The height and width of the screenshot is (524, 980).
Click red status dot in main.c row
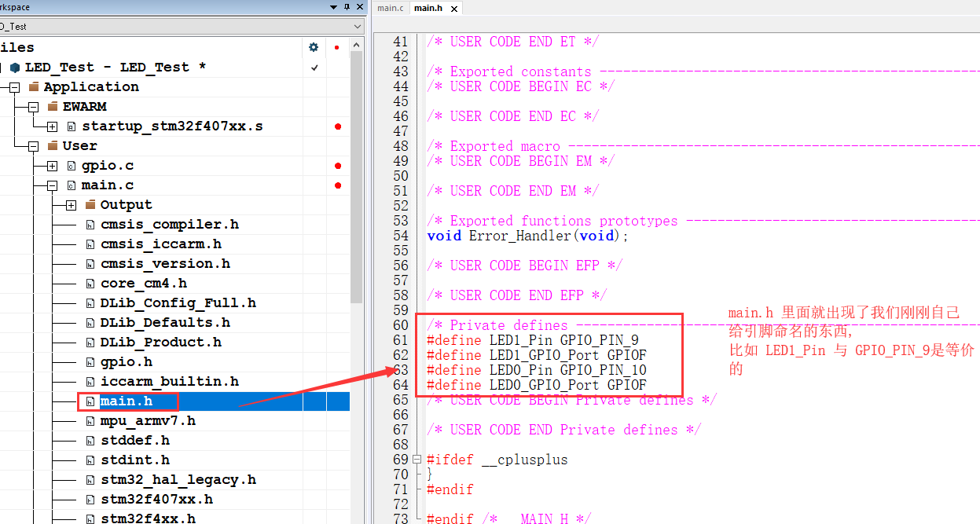338,185
